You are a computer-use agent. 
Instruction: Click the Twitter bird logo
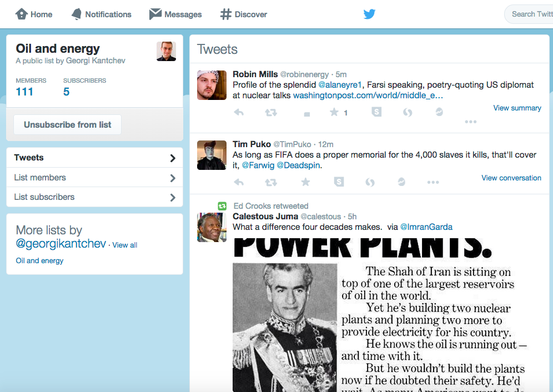369,14
